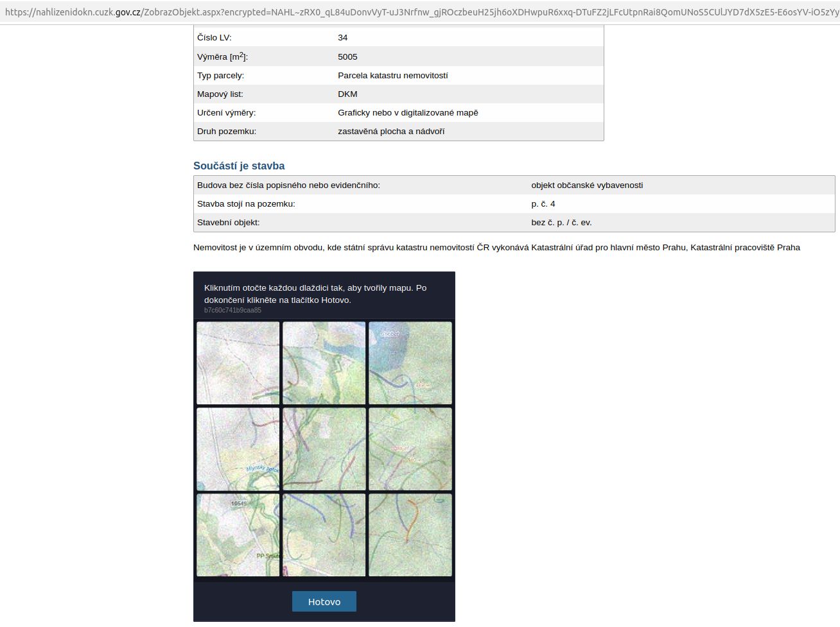The width and height of the screenshot is (840, 627).
Task: Rotate the middle-right tile with red label
Action: 410,449
